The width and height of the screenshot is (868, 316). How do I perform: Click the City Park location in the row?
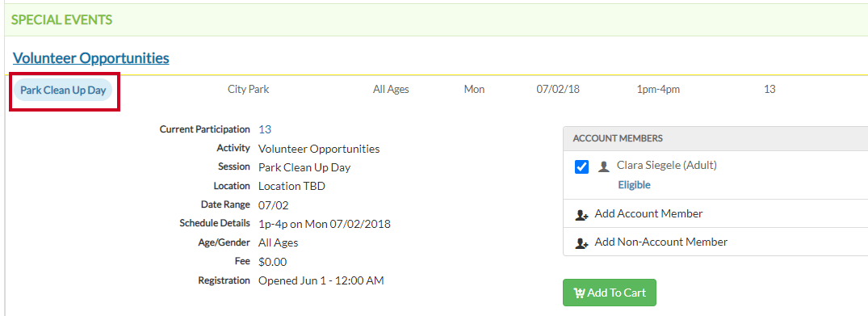(x=249, y=89)
